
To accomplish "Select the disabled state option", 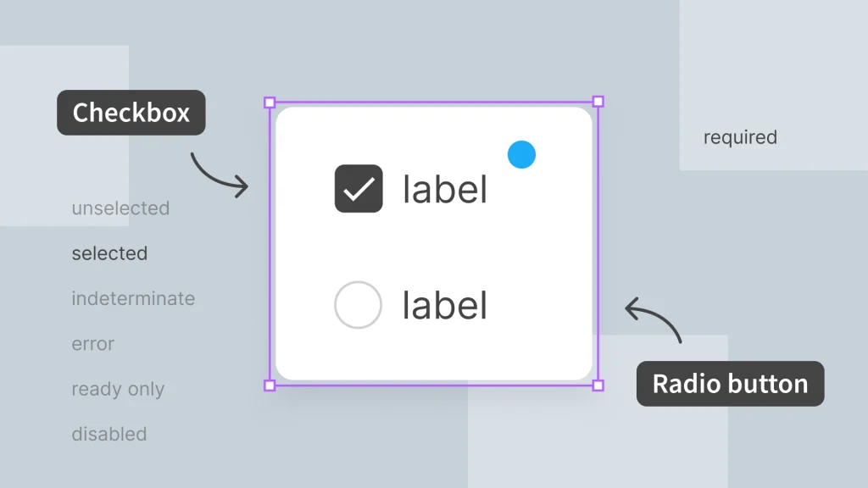I will click(109, 434).
